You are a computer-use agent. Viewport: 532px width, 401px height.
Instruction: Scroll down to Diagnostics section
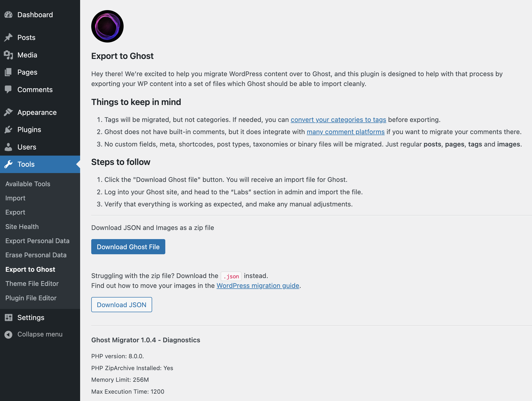[146, 340]
